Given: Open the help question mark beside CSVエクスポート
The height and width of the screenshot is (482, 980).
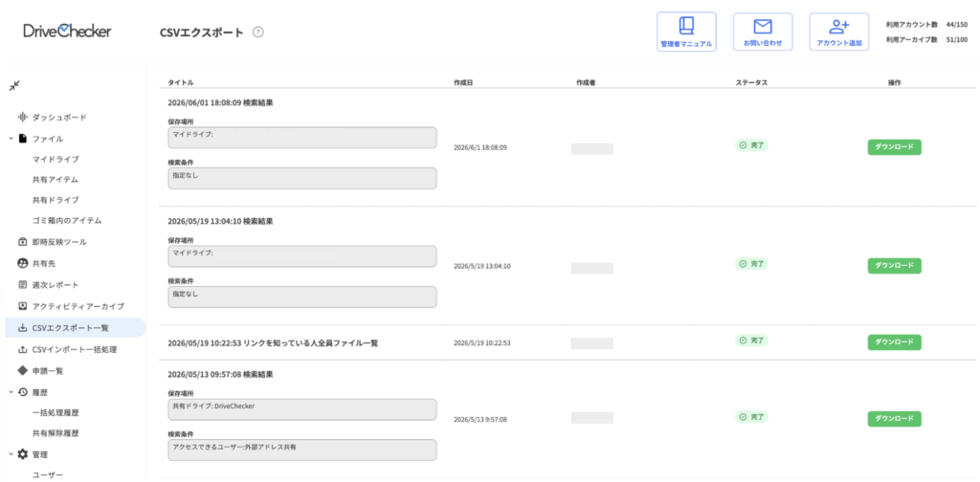Looking at the screenshot, I should point(258,33).
